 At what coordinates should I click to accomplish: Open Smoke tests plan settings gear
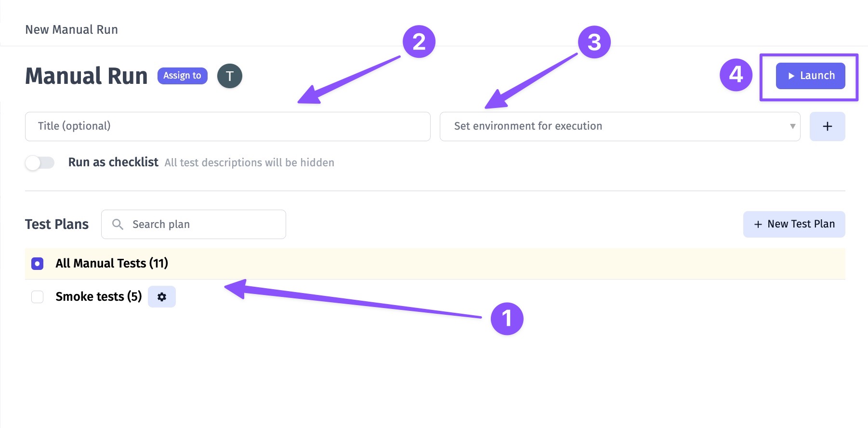coord(162,297)
